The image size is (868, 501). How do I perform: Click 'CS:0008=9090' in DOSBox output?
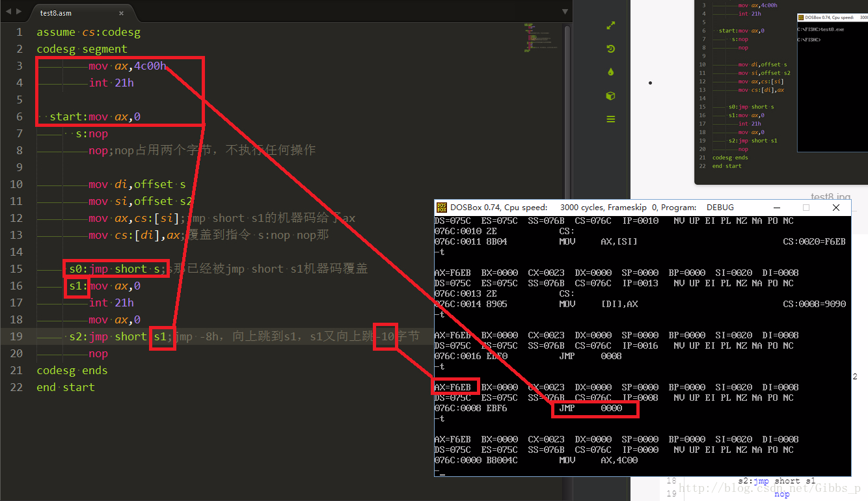pyautogui.click(x=814, y=304)
